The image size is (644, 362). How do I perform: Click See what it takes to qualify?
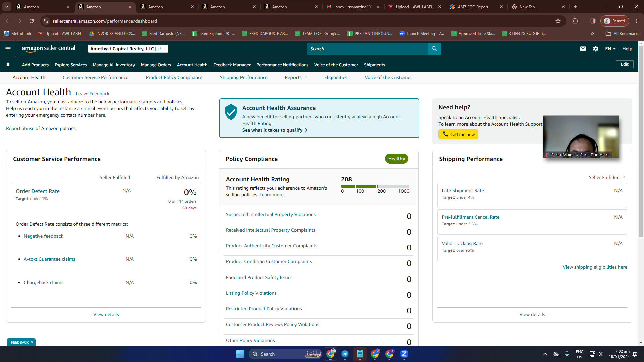[275, 130]
